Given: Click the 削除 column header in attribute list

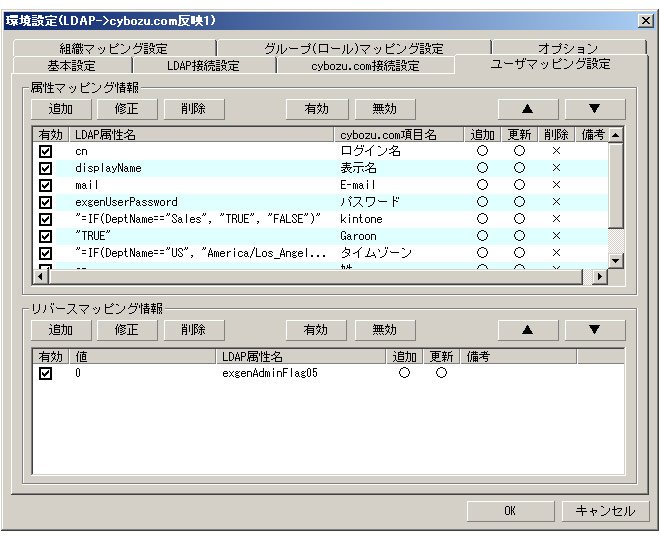Looking at the screenshot, I should pos(556,135).
